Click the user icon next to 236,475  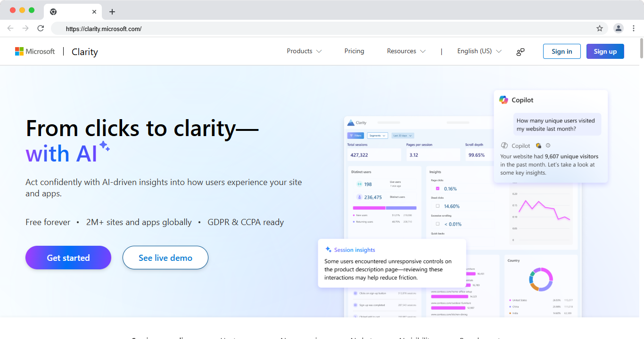click(359, 197)
